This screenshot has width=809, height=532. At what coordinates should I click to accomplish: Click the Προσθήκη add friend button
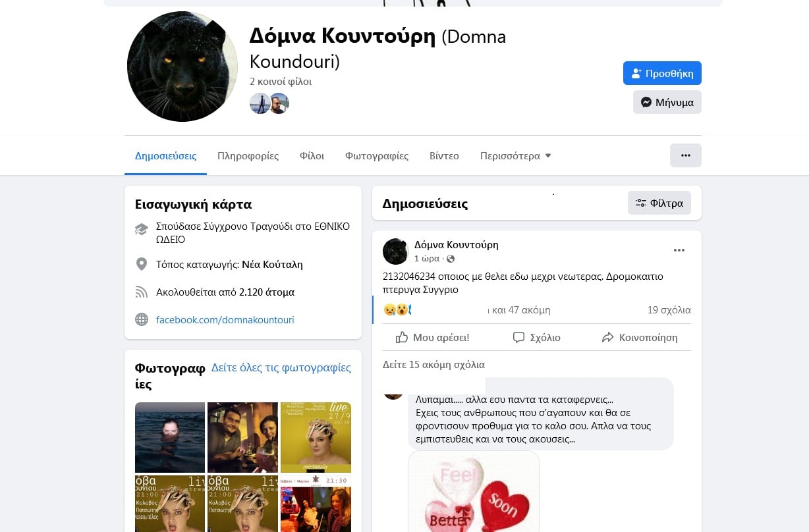point(662,73)
